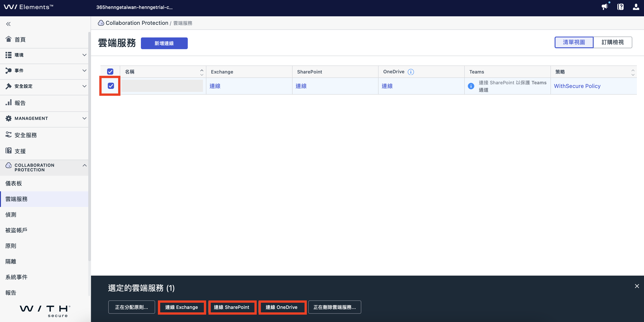Click the blue info icon in Teams cell
Screen dimensions: 644x322
coord(471,86)
